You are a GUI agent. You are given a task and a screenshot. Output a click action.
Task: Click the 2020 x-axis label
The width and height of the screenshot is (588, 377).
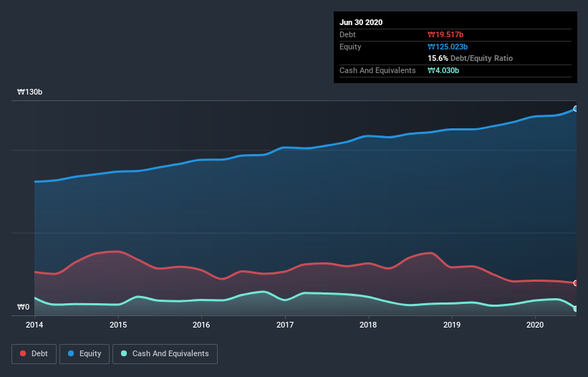[x=535, y=325]
